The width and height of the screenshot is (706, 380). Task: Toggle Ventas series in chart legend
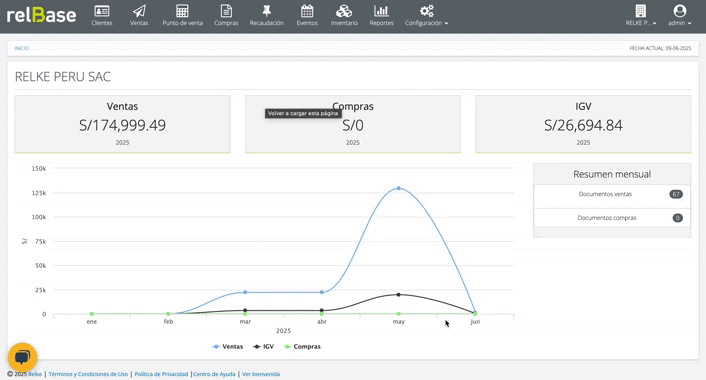click(227, 347)
